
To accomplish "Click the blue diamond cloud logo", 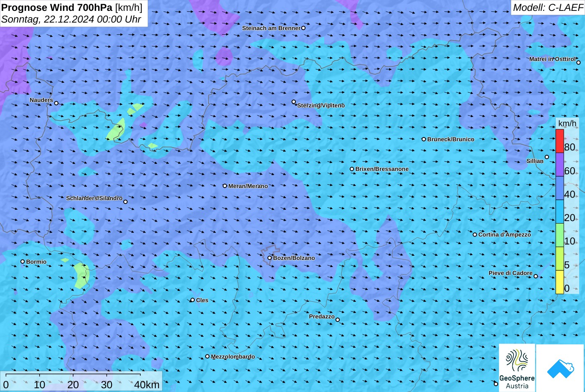I will 560,368.
